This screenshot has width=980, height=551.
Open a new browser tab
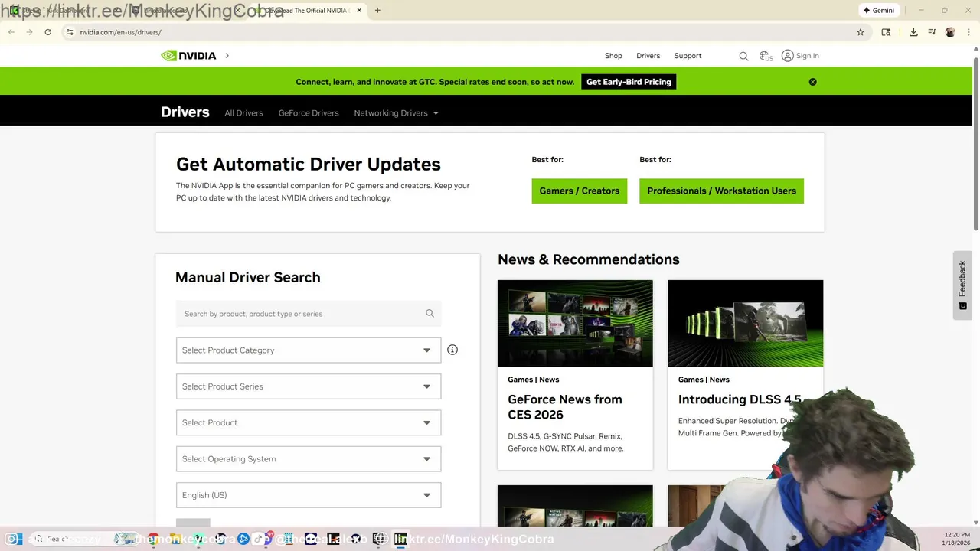[377, 11]
